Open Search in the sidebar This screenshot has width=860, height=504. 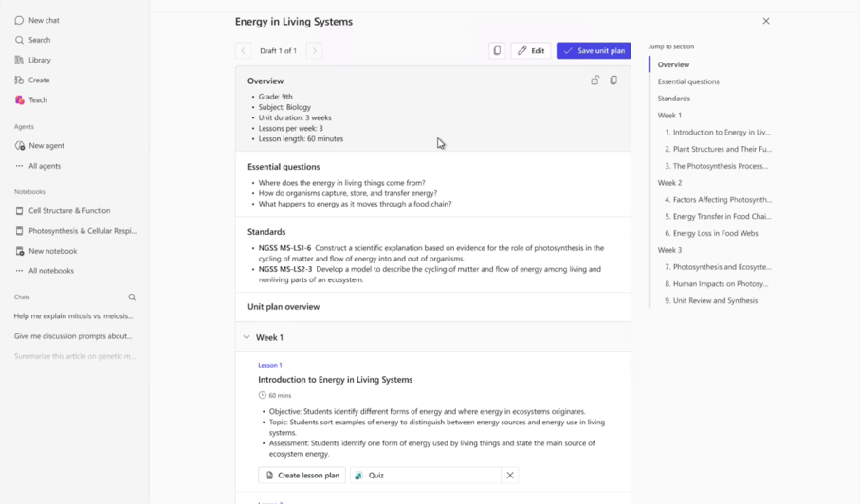(32, 40)
